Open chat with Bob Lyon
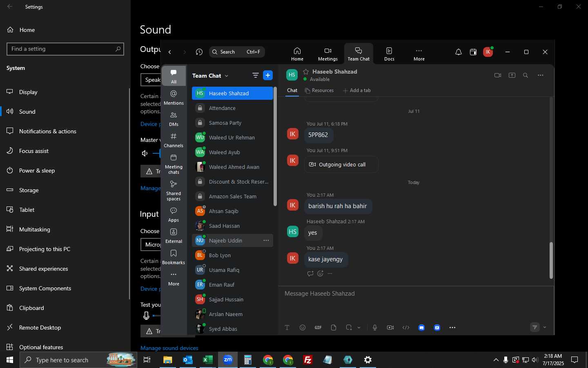The width and height of the screenshot is (588, 368). 232,255
